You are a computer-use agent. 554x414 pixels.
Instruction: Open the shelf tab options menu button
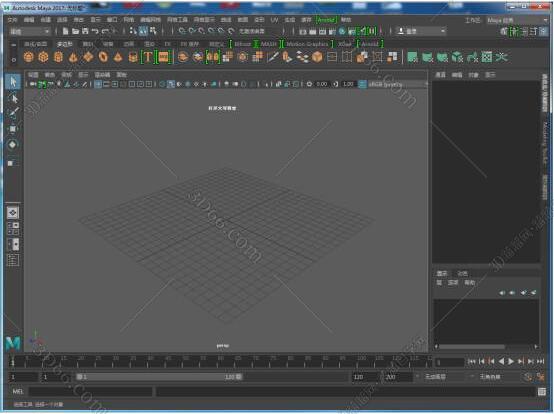coord(13,45)
